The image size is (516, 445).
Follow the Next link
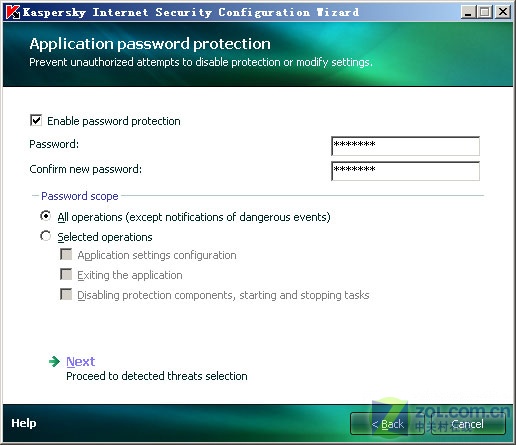coord(81,362)
